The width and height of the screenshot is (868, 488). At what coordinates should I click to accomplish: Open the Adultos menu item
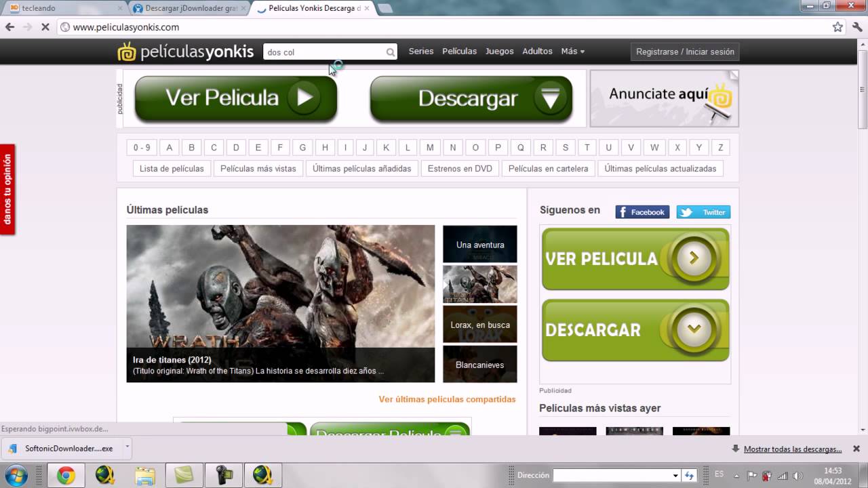click(x=537, y=52)
